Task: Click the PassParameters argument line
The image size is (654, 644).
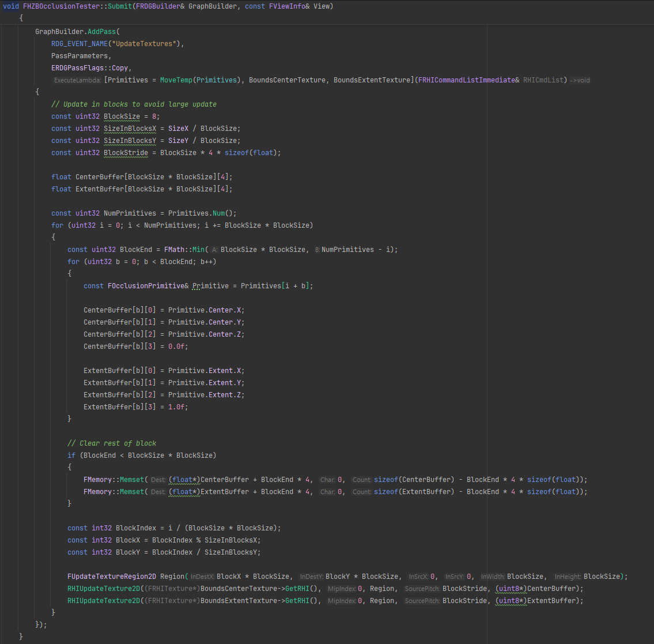Action: (81, 56)
